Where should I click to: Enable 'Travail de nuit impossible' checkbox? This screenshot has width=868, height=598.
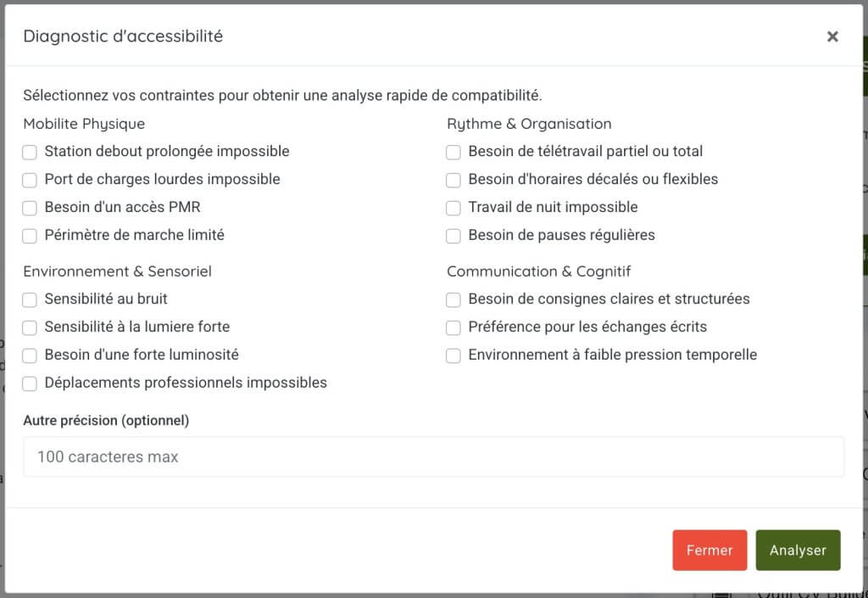click(454, 209)
